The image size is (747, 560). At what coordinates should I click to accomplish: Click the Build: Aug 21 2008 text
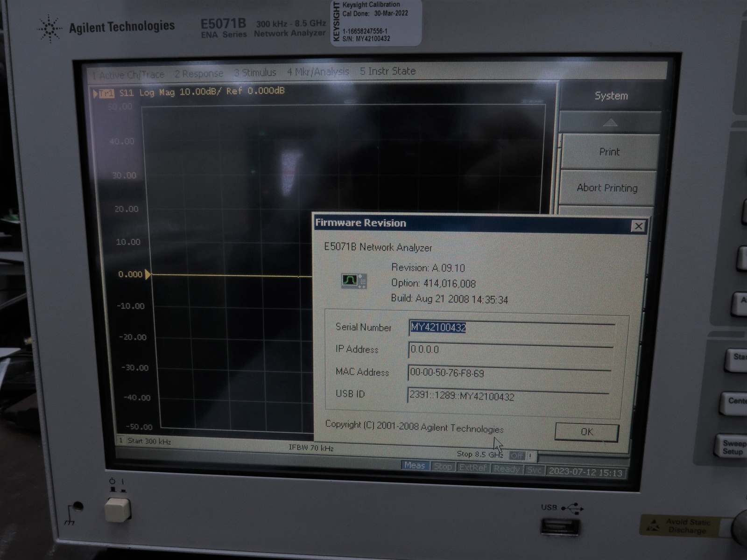(x=450, y=299)
